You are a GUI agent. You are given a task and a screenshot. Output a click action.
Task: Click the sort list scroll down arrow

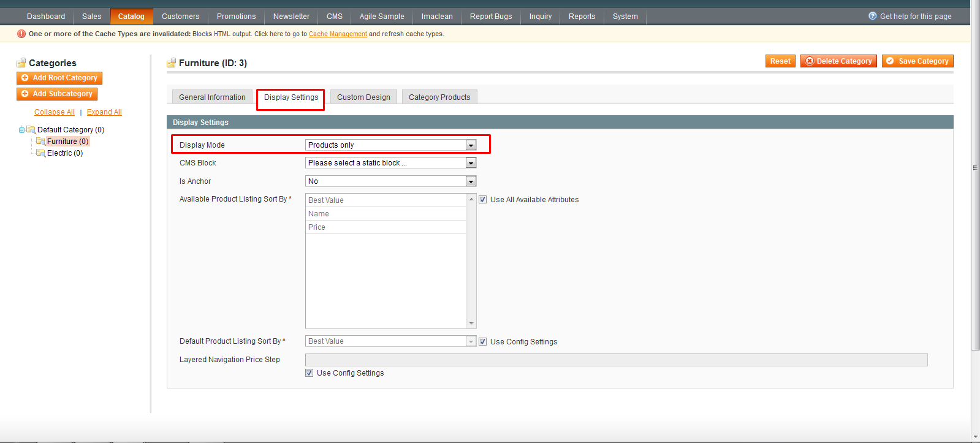[471, 323]
